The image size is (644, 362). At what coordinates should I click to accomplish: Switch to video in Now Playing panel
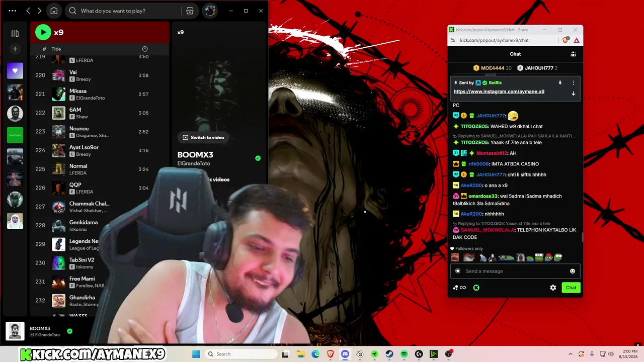203,137
